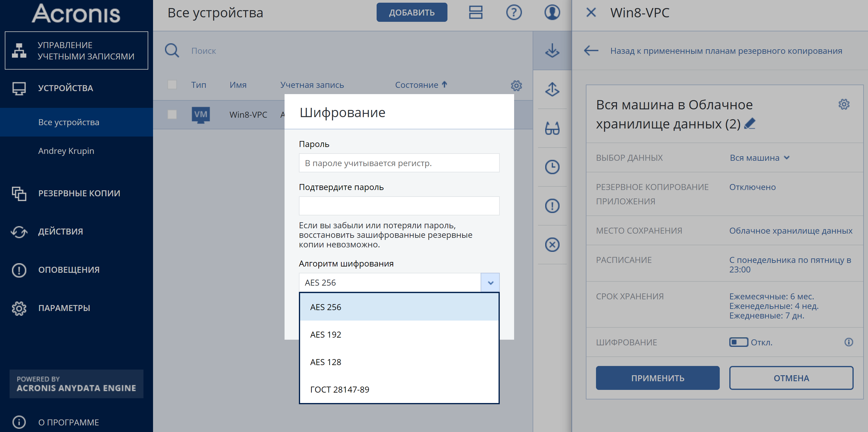
Task: Check the Win8-VPC row checkbox
Action: coord(172,114)
